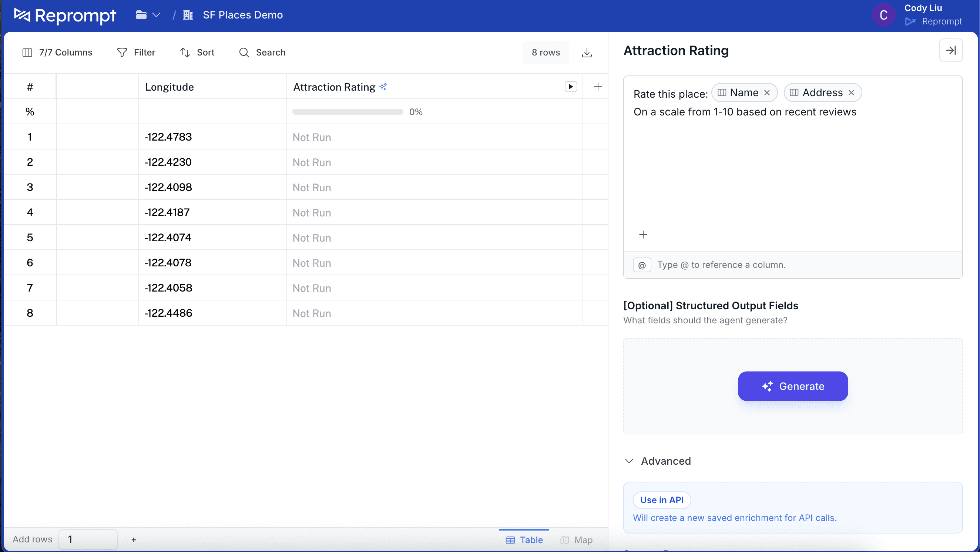Screen dimensions: 980x552
Task: Open the table Search
Action: 262,52
